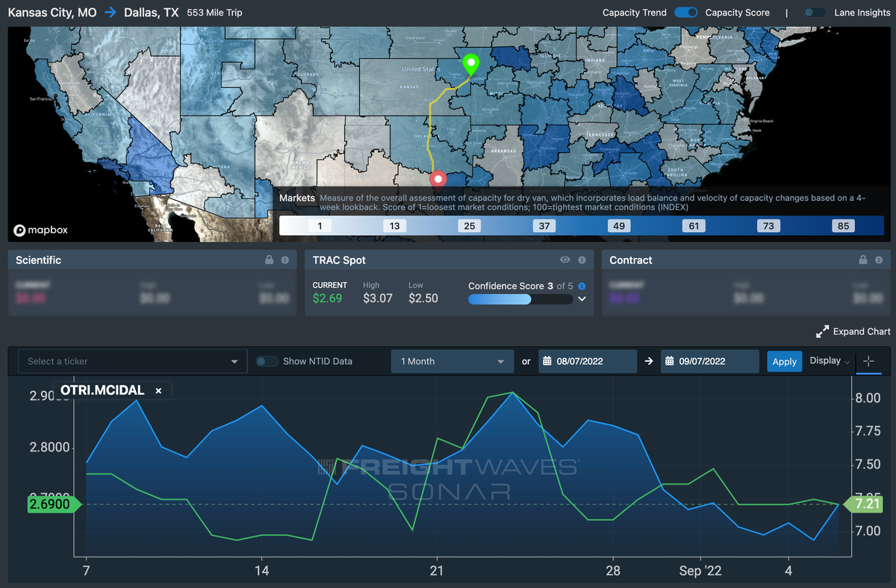Click the red destination pin on the map
896x588 pixels.
[438, 179]
